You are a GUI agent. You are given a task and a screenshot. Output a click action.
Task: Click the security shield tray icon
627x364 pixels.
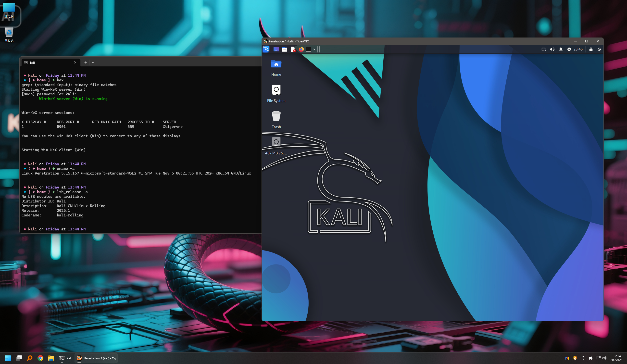pos(575,358)
